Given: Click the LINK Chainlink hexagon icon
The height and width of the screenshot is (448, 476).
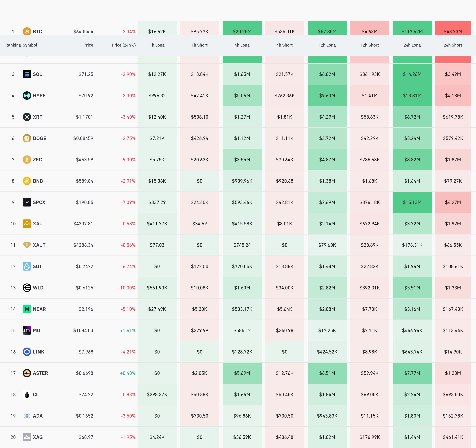Looking at the screenshot, I should [x=27, y=352].
